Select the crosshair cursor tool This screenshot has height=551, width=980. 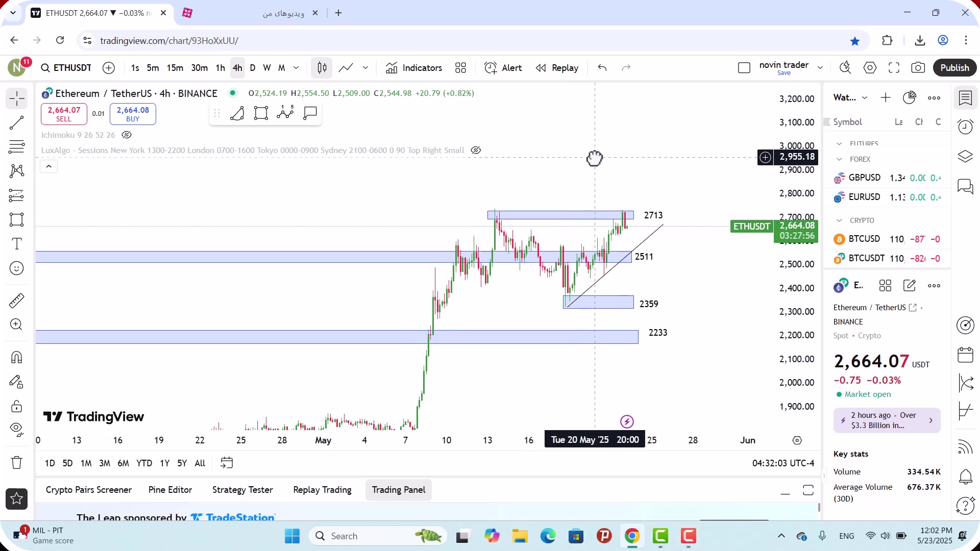[x=17, y=98]
